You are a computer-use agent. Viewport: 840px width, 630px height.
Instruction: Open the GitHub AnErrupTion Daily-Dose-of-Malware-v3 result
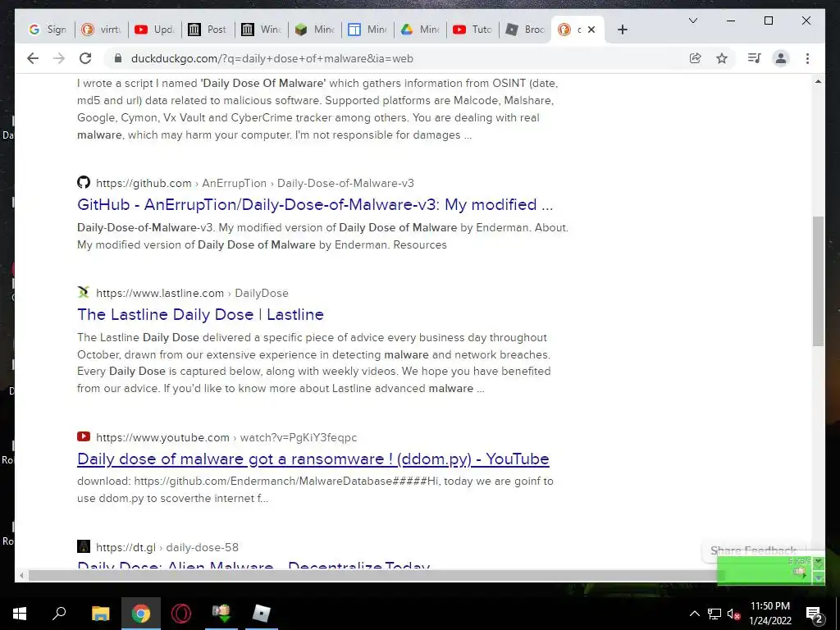pos(315,204)
